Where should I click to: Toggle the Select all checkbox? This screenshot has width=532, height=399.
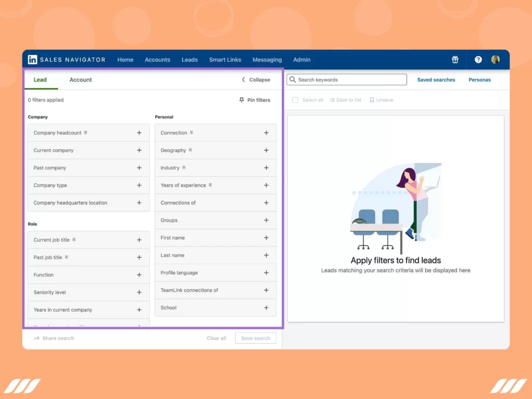click(x=295, y=100)
